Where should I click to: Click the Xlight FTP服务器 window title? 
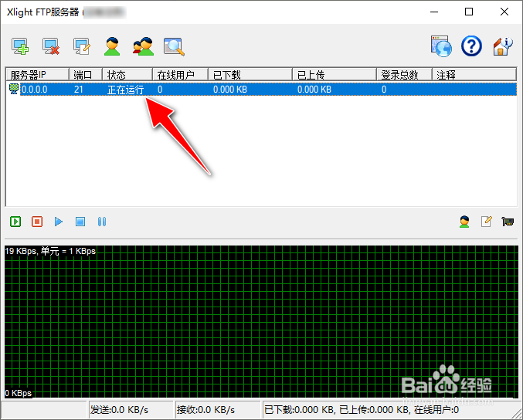pos(42,12)
